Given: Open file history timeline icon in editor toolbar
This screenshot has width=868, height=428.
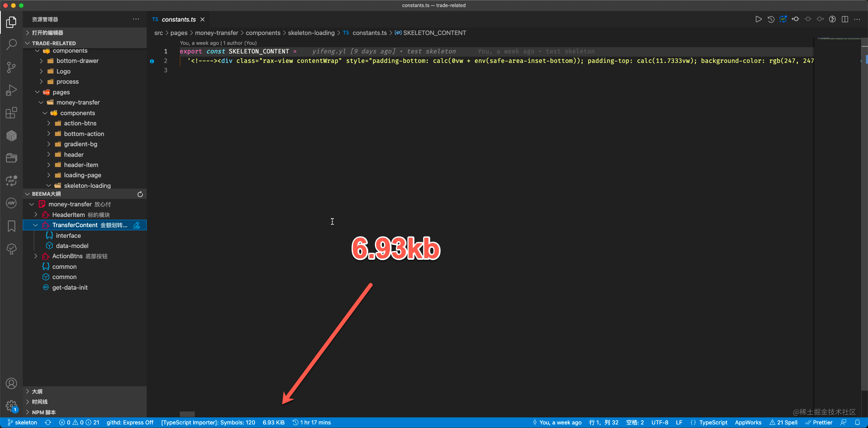Looking at the screenshot, I should click(x=771, y=19).
